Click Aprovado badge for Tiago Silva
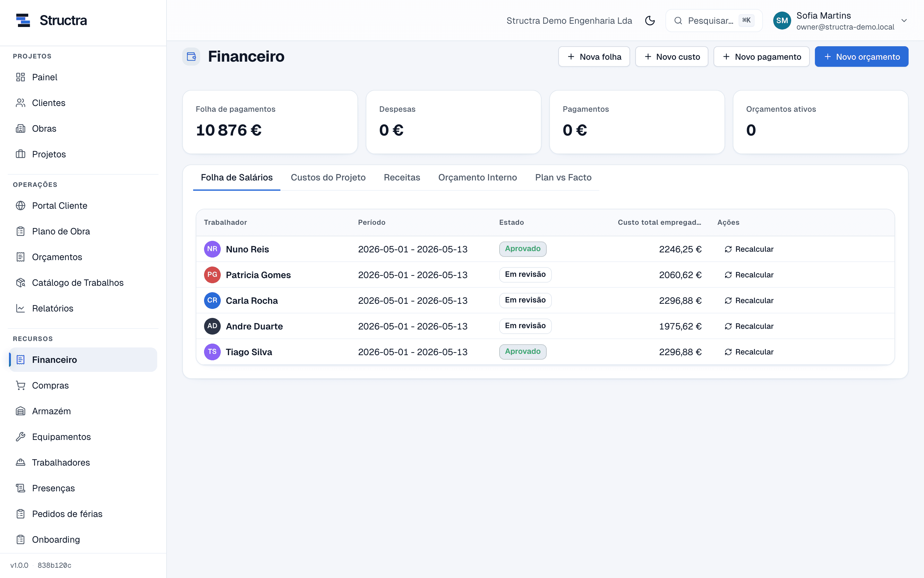 [523, 352]
